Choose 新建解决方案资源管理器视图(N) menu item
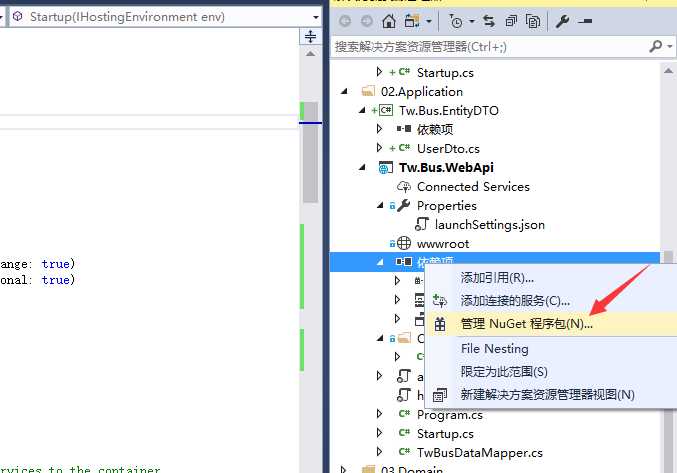 coord(547,394)
